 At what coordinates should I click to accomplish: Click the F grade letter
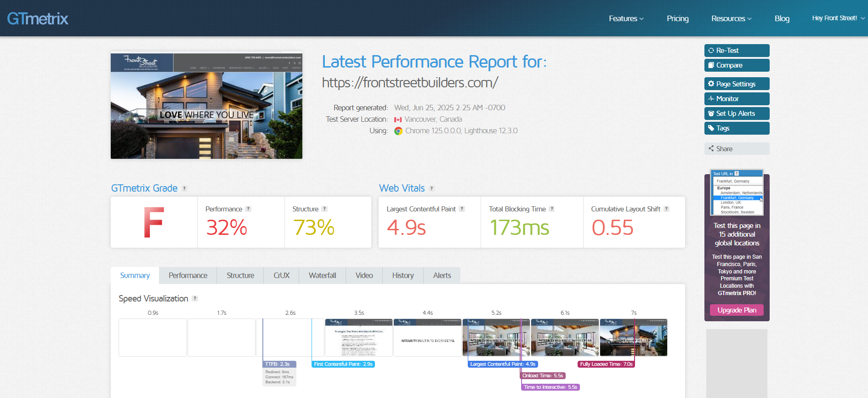click(x=153, y=222)
